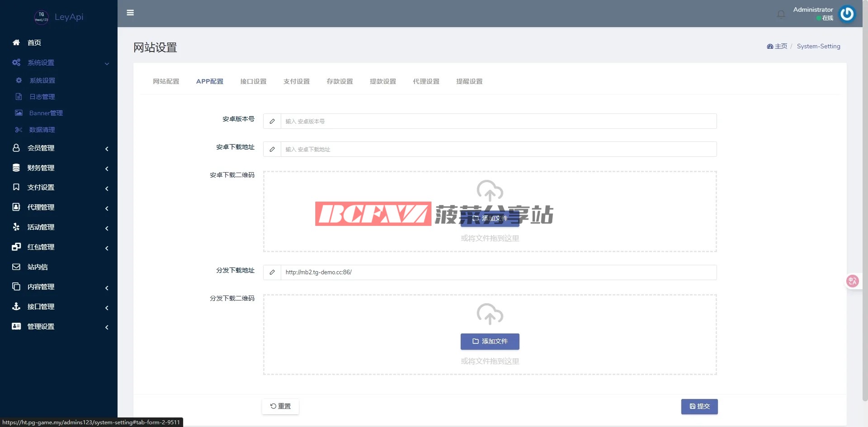Screen dimensions: 868x427
Task: Click the home icon for 首页
Action: coord(16,42)
